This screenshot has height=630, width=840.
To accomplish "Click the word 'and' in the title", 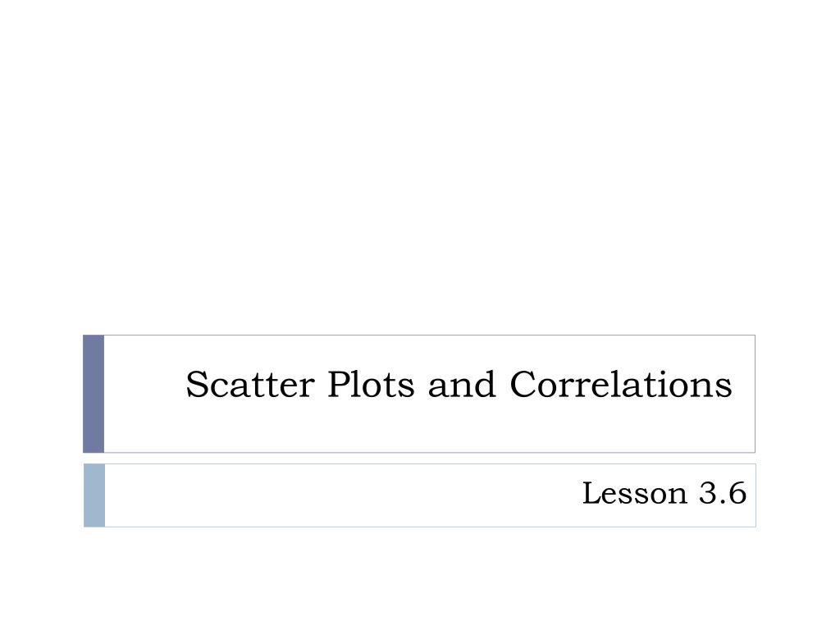I will click(461, 384).
